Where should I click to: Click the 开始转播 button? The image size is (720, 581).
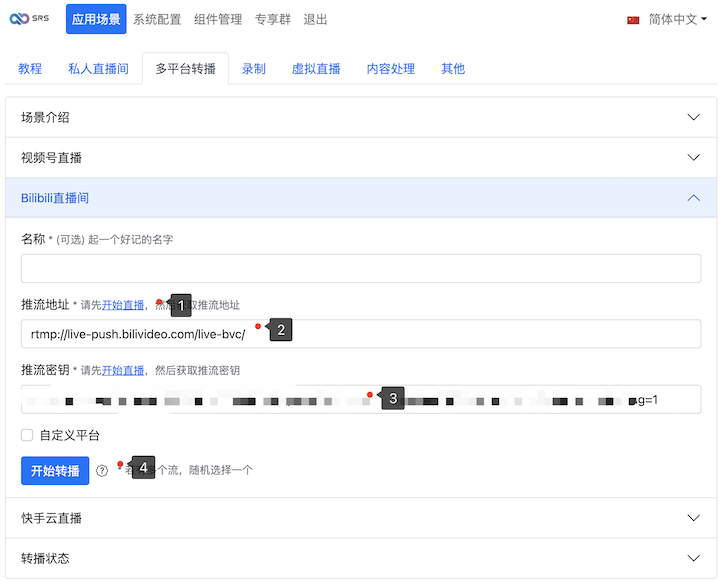tap(55, 470)
